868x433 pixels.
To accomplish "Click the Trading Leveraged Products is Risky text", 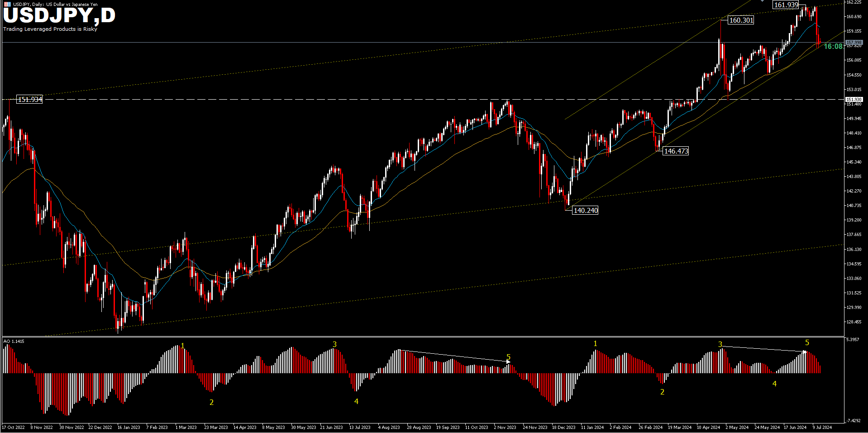I will (50, 29).
